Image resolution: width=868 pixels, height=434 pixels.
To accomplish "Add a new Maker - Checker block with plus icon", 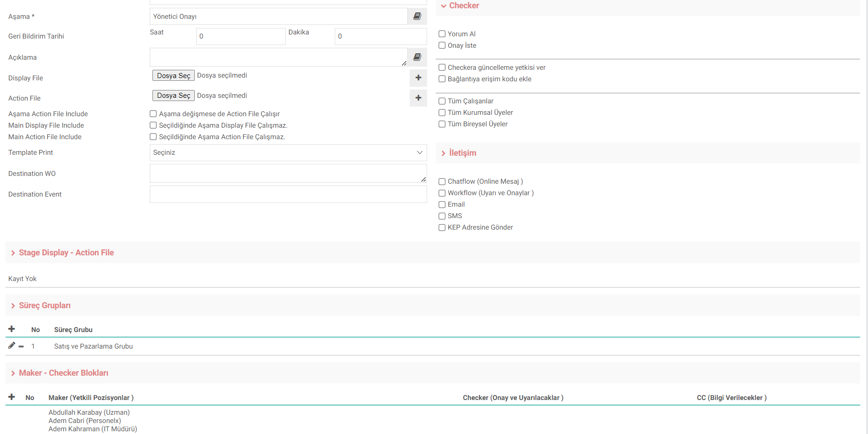I will point(11,397).
